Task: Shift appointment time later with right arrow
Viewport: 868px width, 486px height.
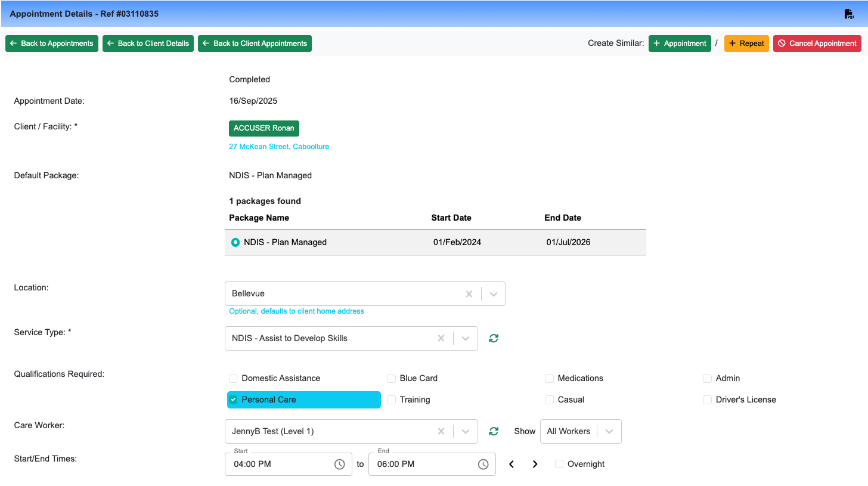Action: pos(535,464)
